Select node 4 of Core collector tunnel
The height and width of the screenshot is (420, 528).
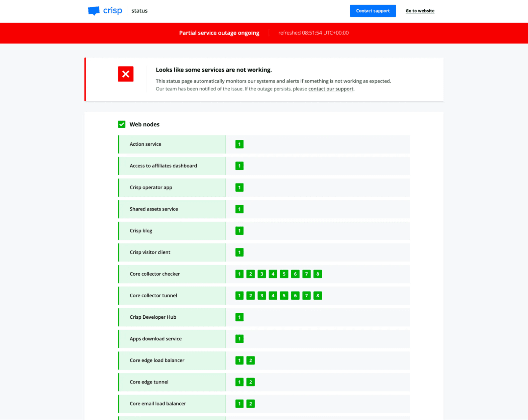pyautogui.click(x=273, y=296)
